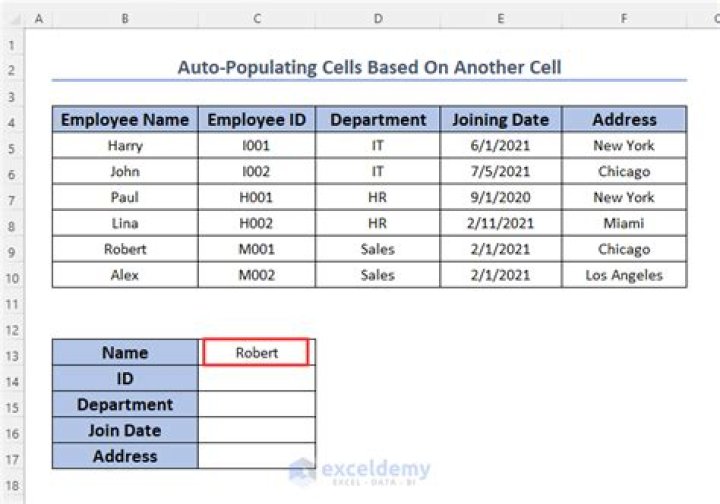Select the empty cell beside 'Join Date'
720x504 pixels.
[x=257, y=430]
